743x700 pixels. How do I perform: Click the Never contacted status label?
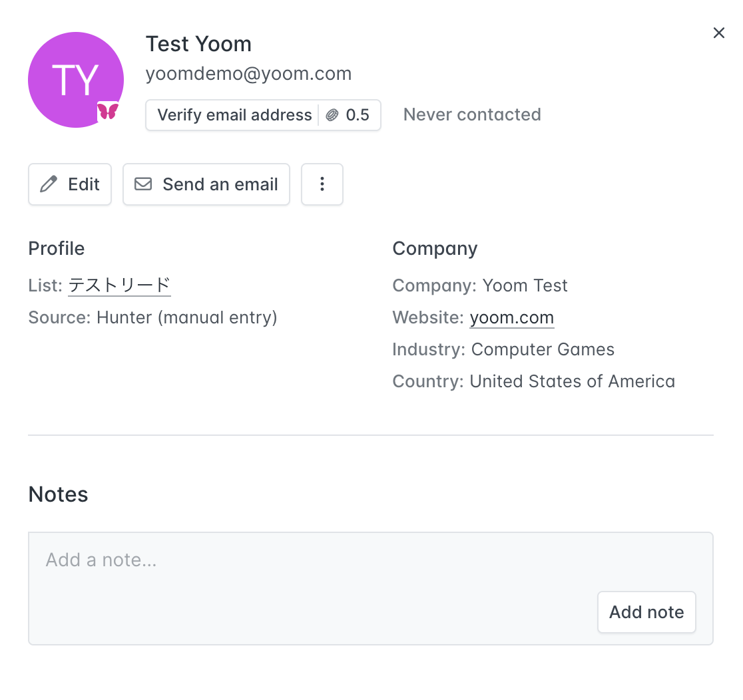point(472,115)
